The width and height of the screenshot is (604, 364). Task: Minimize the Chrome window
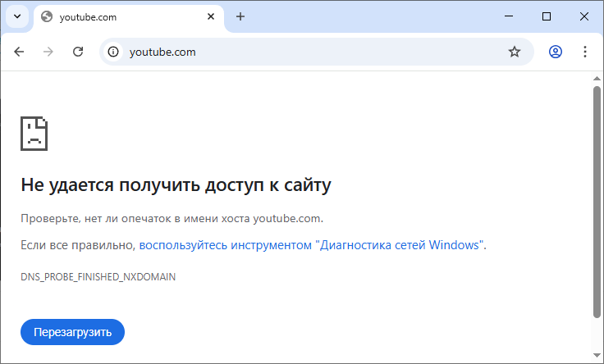coord(509,16)
